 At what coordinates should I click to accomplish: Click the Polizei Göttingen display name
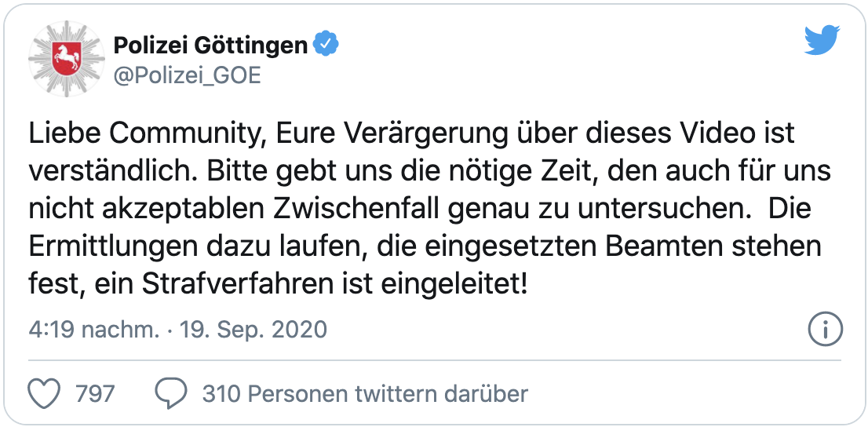210,46
